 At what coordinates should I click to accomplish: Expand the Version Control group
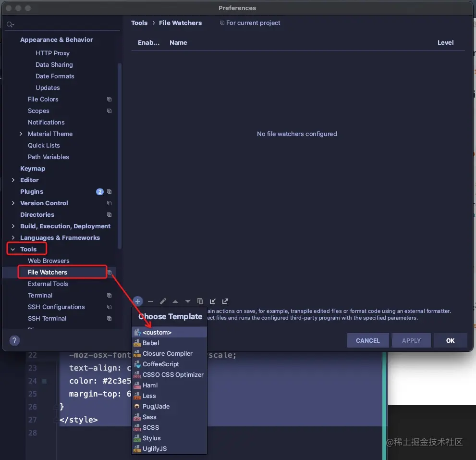click(13, 203)
